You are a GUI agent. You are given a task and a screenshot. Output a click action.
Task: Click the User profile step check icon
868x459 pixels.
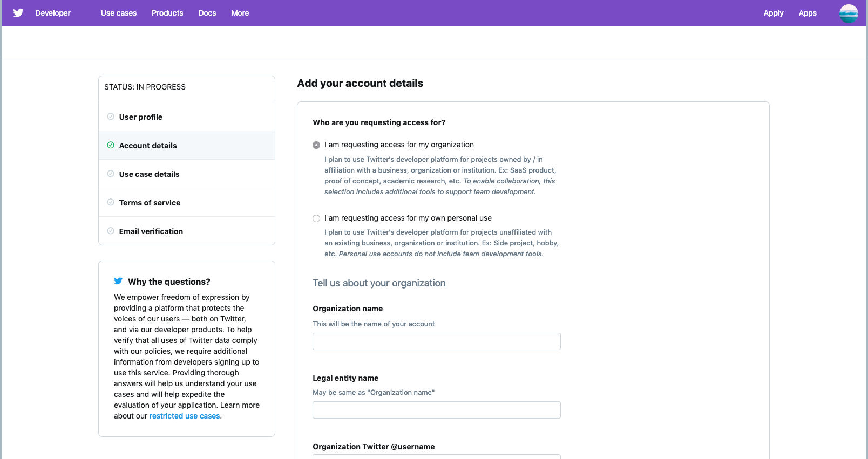coord(111,117)
